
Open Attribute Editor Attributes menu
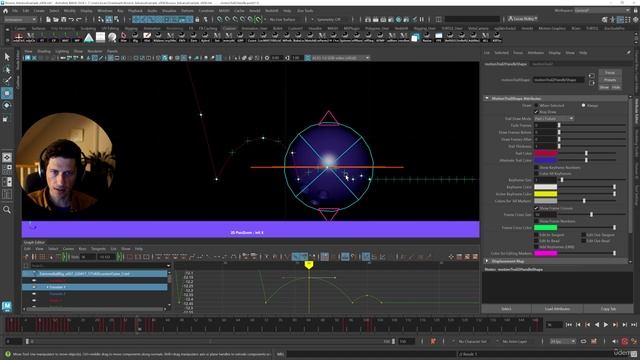click(x=536, y=53)
